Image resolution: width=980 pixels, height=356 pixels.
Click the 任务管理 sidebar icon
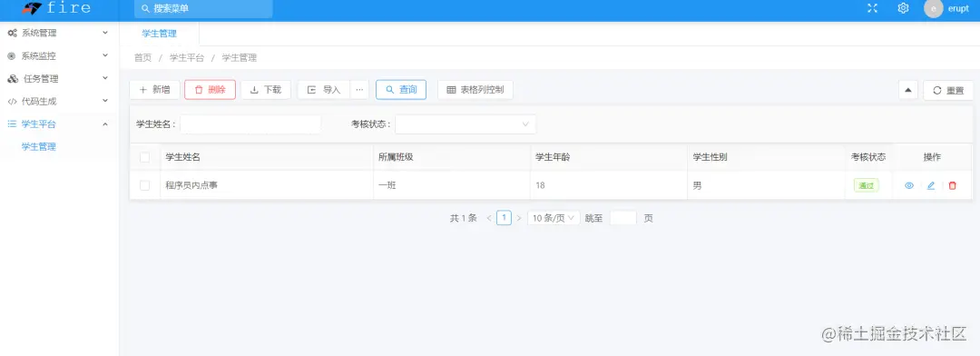[x=12, y=79]
